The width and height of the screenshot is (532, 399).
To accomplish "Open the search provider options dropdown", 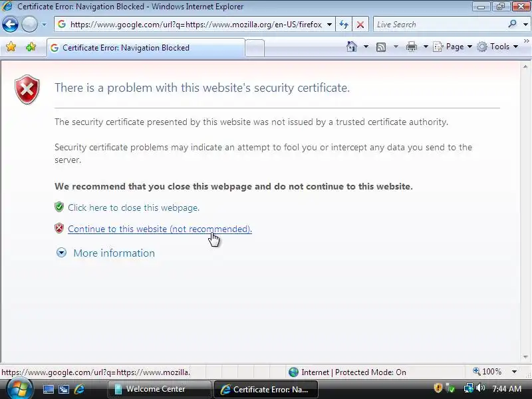I will click(x=525, y=25).
